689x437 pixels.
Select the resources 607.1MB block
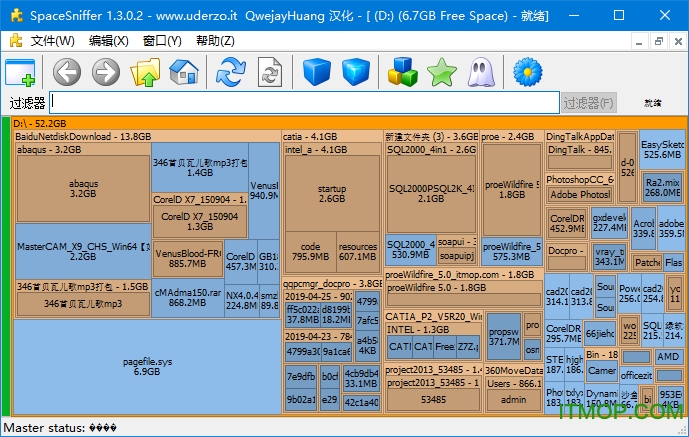click(x=358, y=252)
